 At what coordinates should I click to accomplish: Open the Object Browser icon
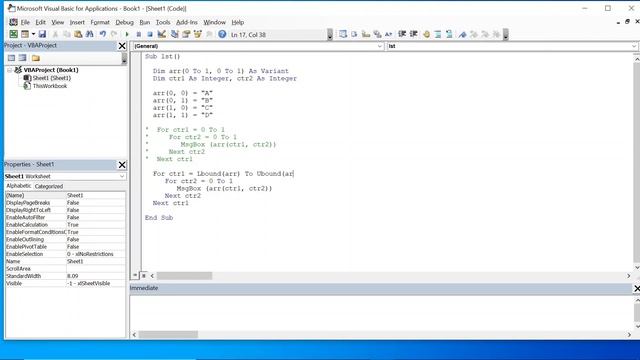point(198,34)
